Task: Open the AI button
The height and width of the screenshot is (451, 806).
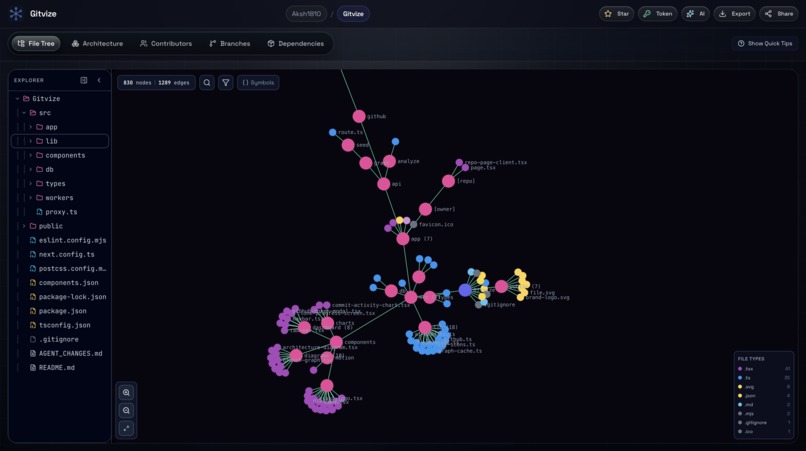Action: coord(695,14)
